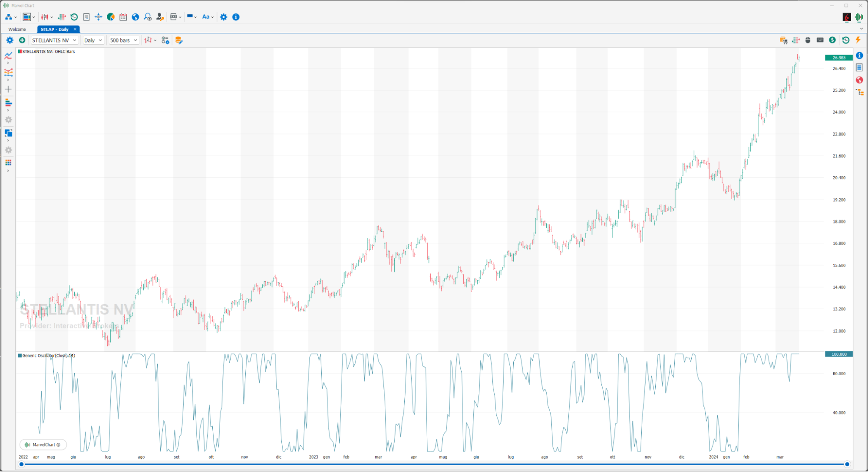The image size is (868, 472).
Task: Open the 500 bars dropdown
Action: tap(124, 40)
